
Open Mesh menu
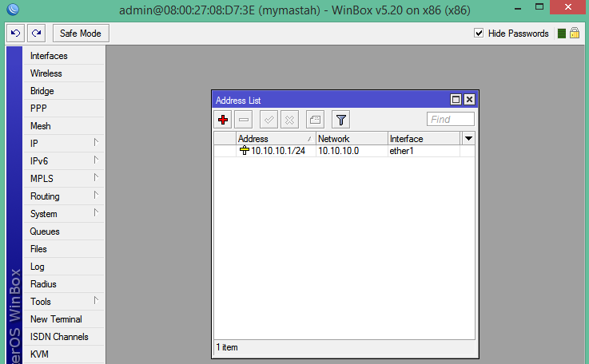click(x=64, y=126)
